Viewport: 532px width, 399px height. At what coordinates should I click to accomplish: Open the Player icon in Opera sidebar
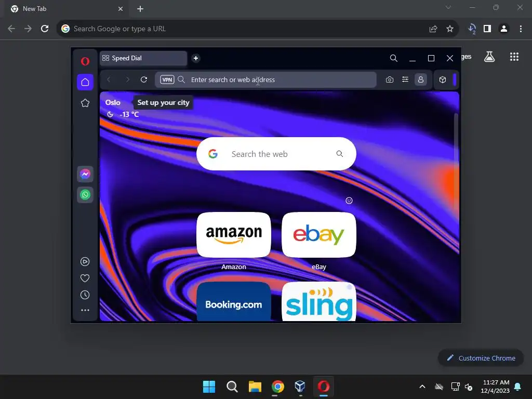[85, 262]
